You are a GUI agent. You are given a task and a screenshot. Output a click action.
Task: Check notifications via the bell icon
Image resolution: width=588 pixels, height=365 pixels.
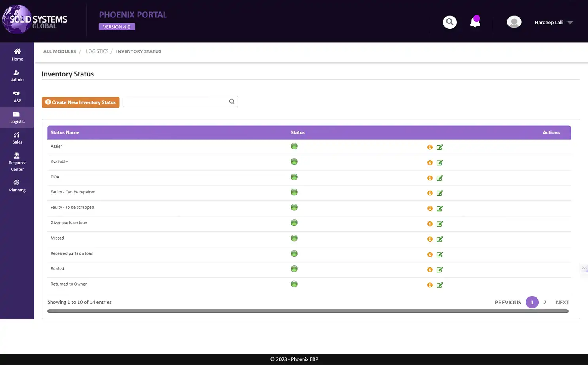coord(475,22)
